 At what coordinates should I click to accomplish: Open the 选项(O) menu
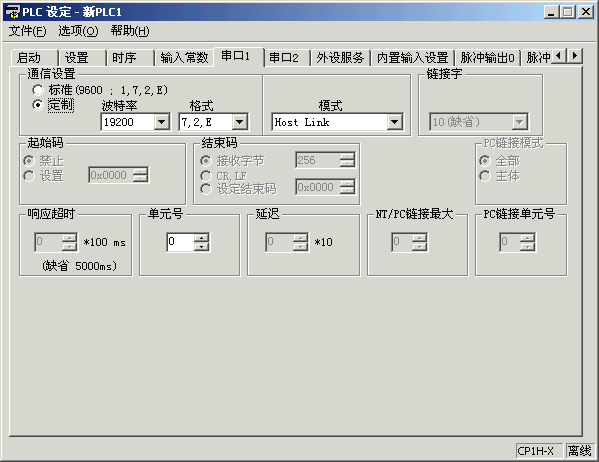click(78, 31)
